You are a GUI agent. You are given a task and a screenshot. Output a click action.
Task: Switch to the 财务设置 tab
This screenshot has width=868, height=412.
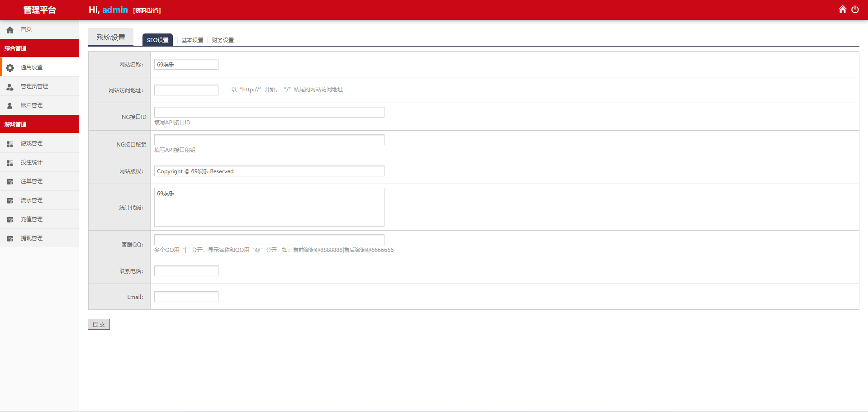click(223, 40)
